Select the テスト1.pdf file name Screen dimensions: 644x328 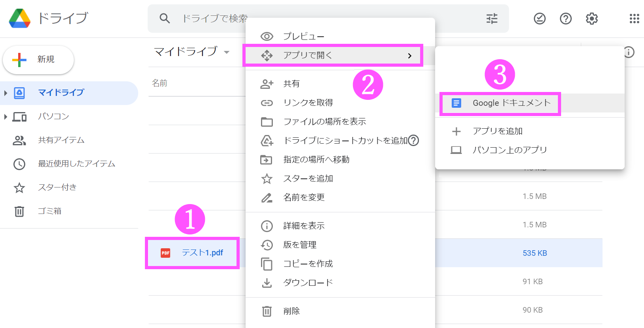[203, 253]
